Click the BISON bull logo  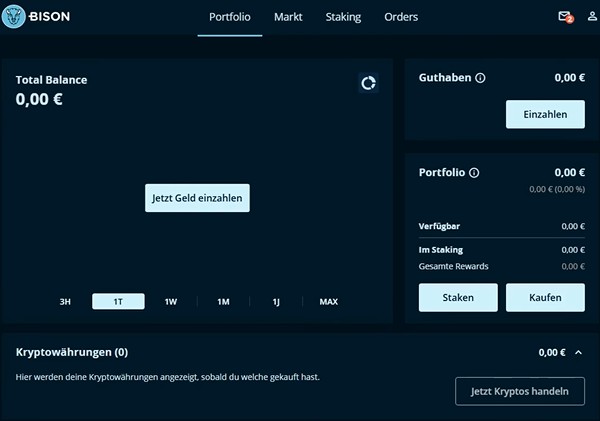coord(13,16)
